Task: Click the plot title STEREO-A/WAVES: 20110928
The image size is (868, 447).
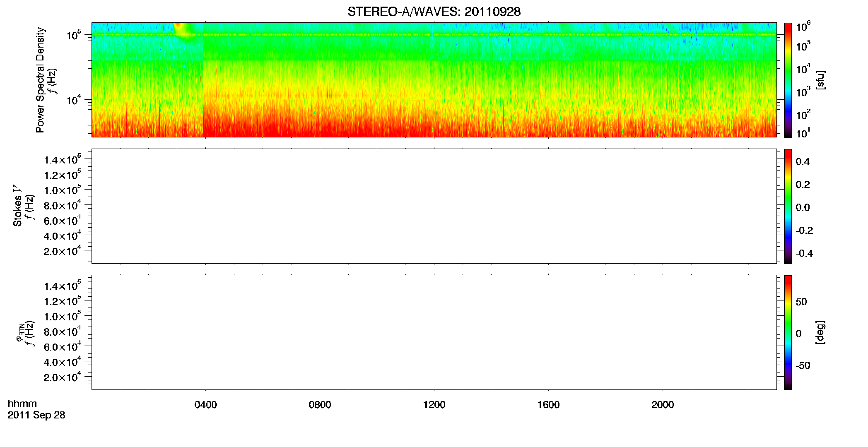Action: tap(434, 12)
